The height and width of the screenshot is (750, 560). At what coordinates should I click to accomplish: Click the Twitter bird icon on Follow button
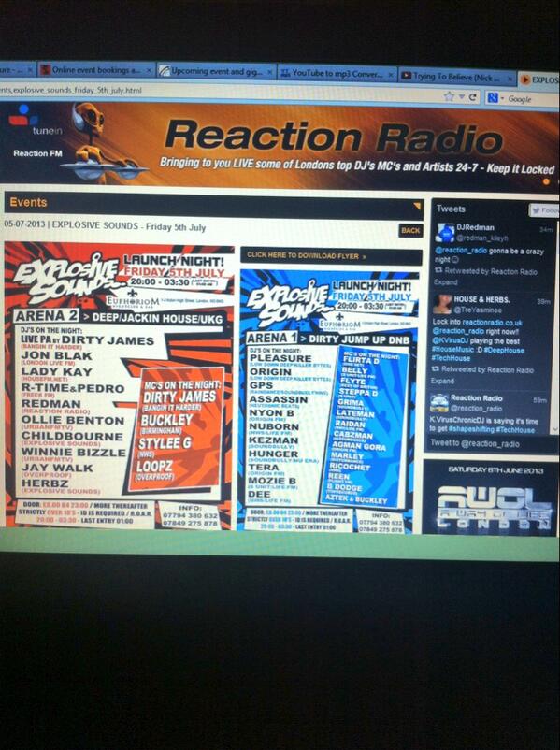(536, 210)
